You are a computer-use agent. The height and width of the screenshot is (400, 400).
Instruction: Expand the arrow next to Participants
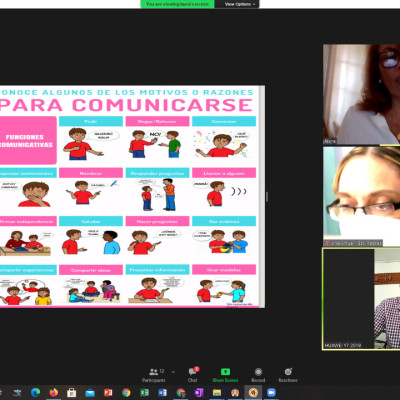173,372
